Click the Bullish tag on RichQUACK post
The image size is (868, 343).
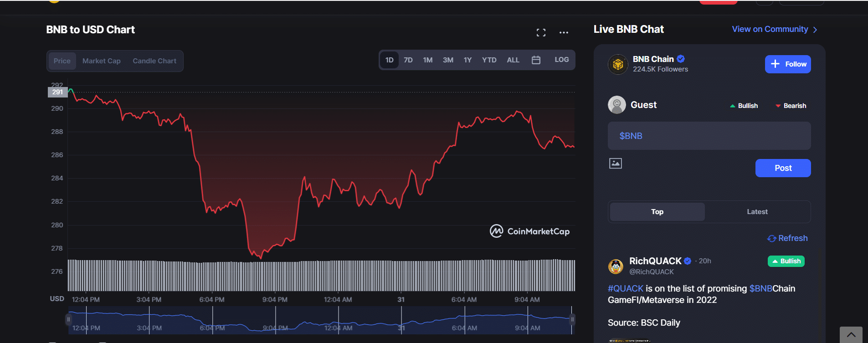click(786, 261)
